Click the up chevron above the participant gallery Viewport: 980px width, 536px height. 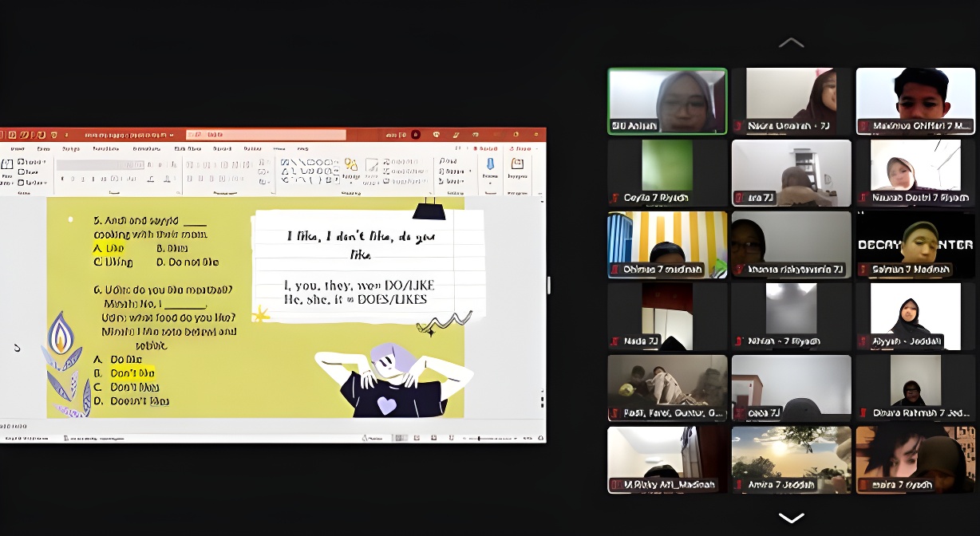[x=791, y=42]
